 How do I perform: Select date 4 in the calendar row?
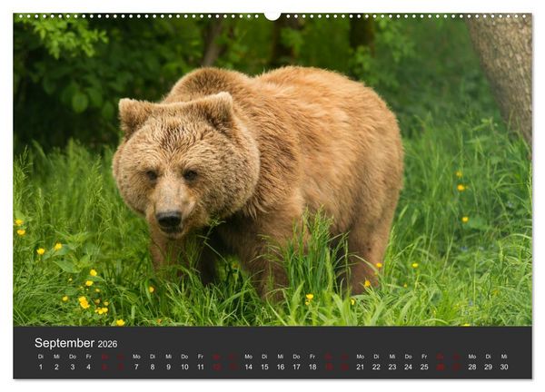pos(89,367)
